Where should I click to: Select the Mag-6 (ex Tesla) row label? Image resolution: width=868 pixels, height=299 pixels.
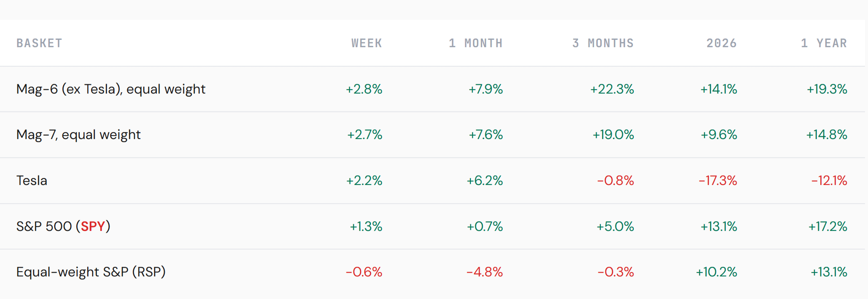click(111, 89)
